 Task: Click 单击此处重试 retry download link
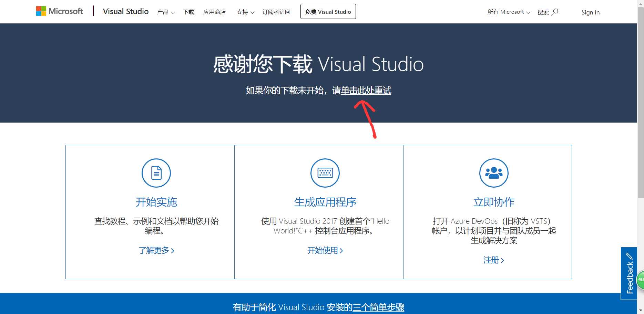tap(366, 91)
